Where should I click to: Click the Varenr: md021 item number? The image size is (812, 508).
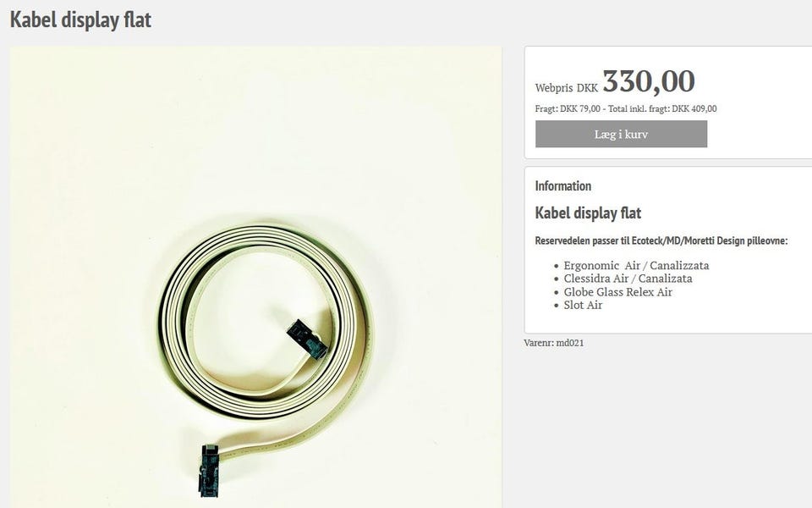point(553,343)
